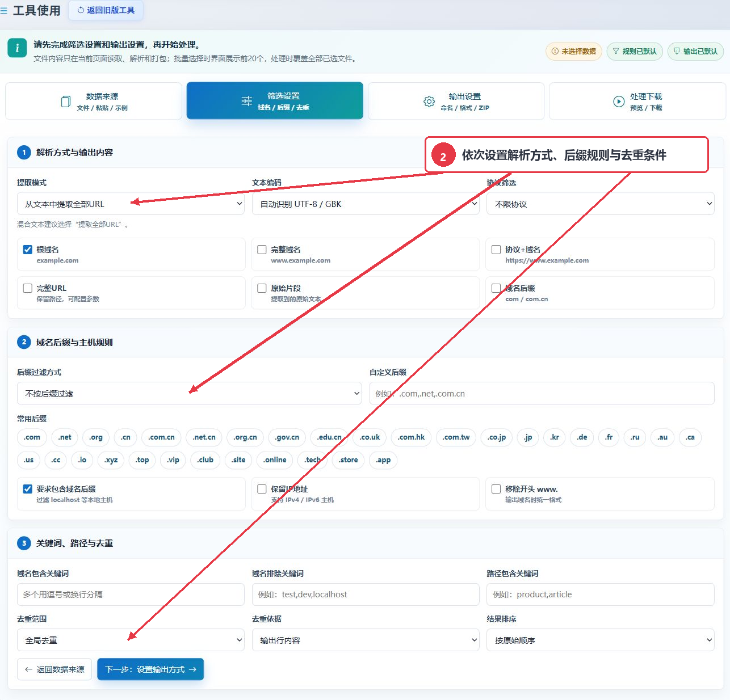The height and width of the screenshot is (700, 730).
Task: Open the 去重依据 dropdown showing 输出行内容
Action: [x=366, y=640]
